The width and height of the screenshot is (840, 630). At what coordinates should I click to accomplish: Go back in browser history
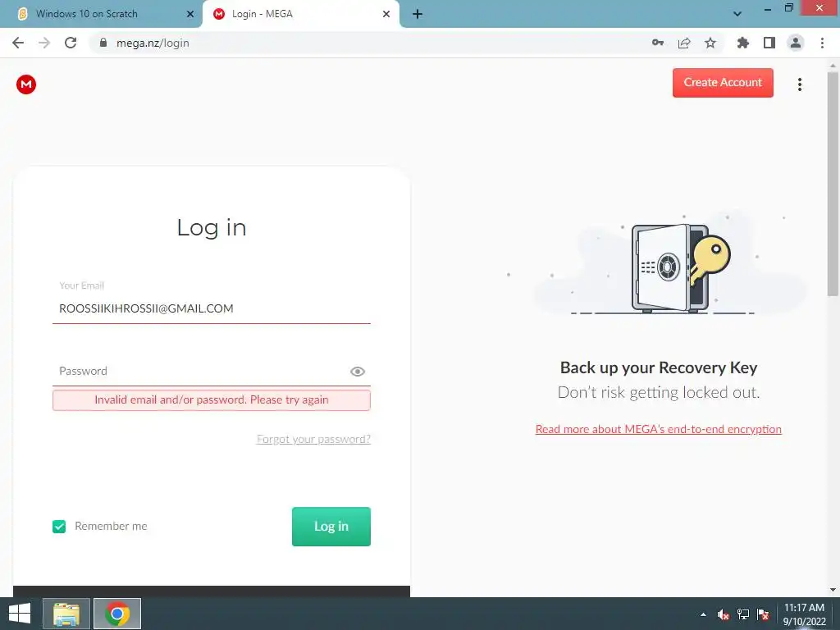[18, 43]
